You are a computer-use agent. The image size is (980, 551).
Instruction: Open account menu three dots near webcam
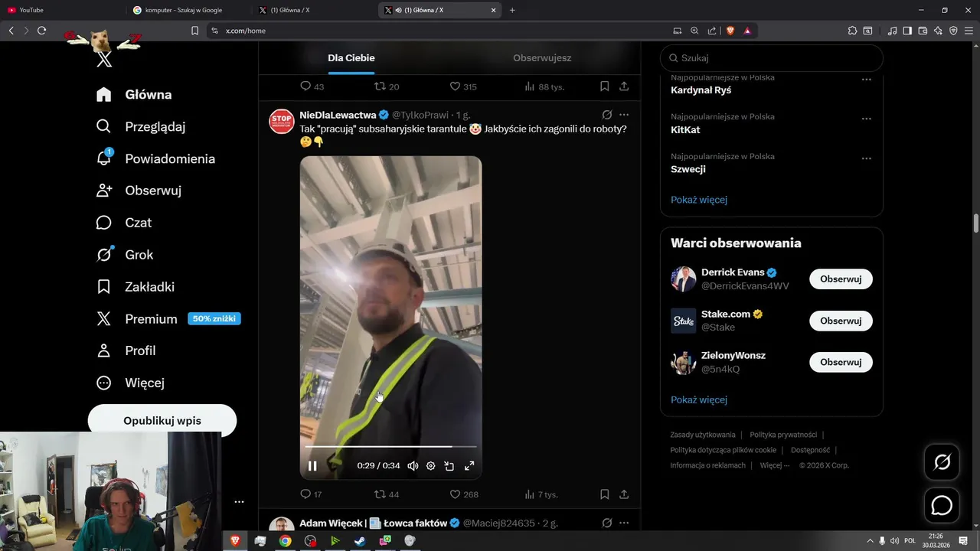[x=239, y=502]
